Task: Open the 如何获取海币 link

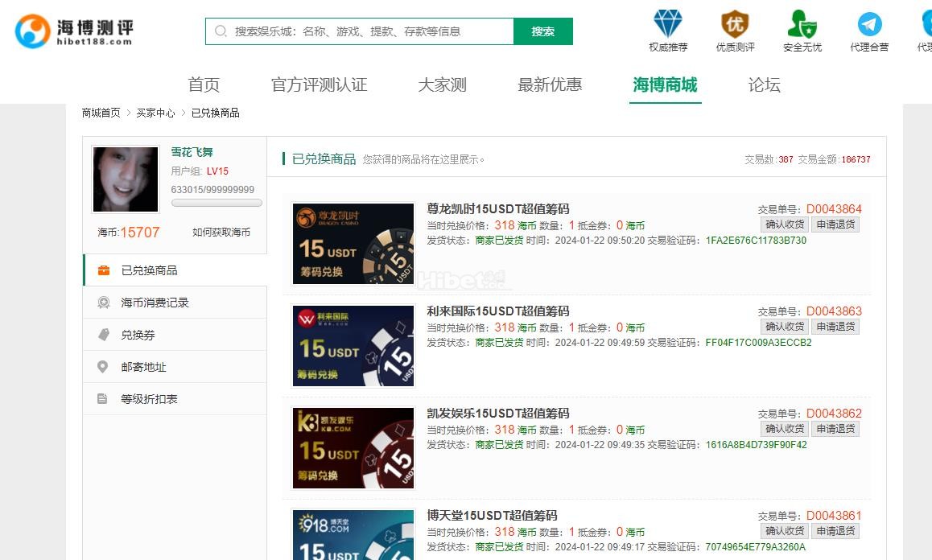Action: (221, 233)
